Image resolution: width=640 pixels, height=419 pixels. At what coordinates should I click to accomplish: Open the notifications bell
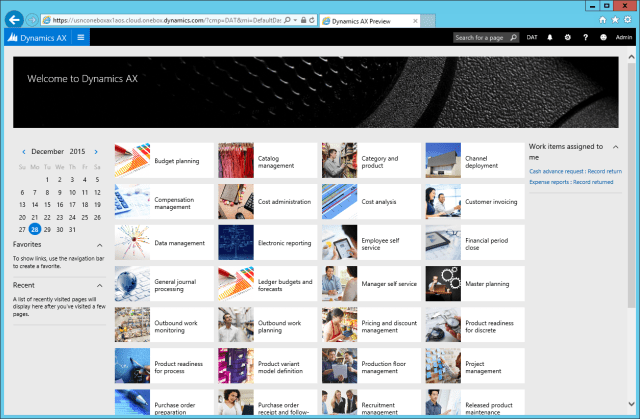click(x=550, y=38)
